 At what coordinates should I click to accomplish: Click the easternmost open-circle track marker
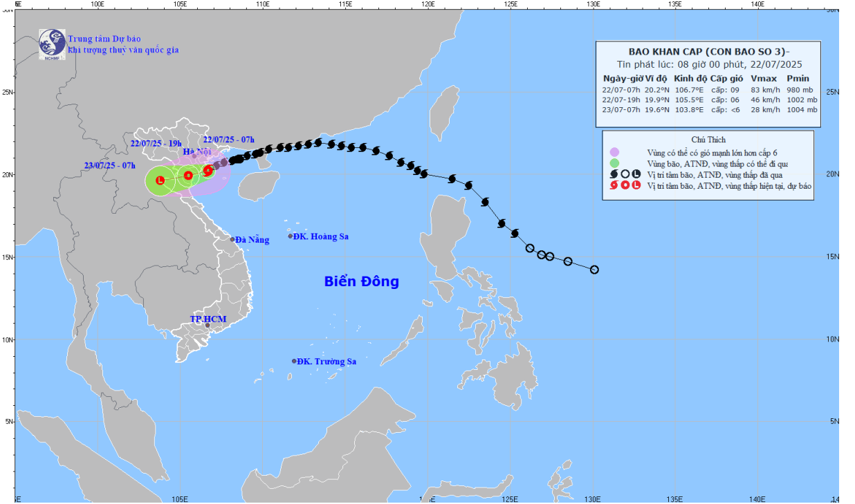594,270
